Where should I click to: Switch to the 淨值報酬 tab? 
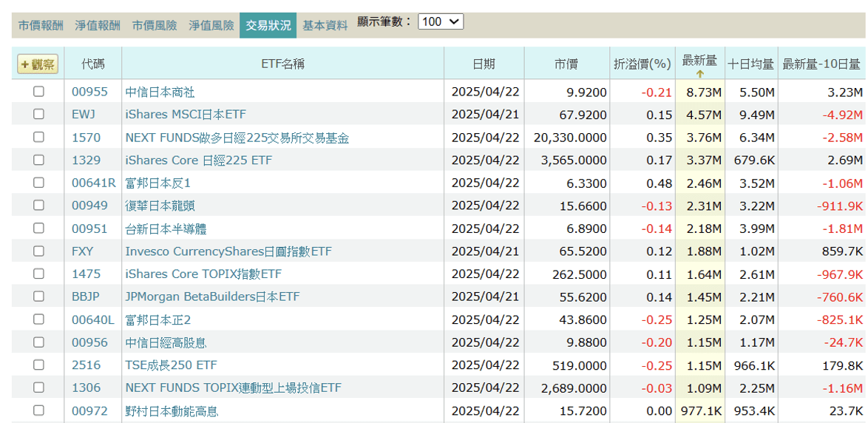pyautogui.click(x=98, y=25)
